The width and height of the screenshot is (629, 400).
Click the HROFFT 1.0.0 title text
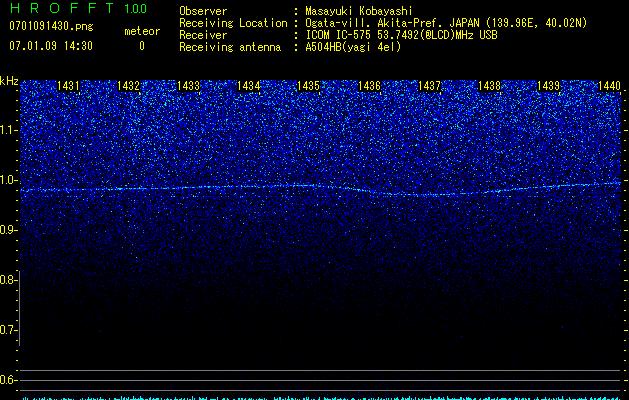(x=78, y=8)
